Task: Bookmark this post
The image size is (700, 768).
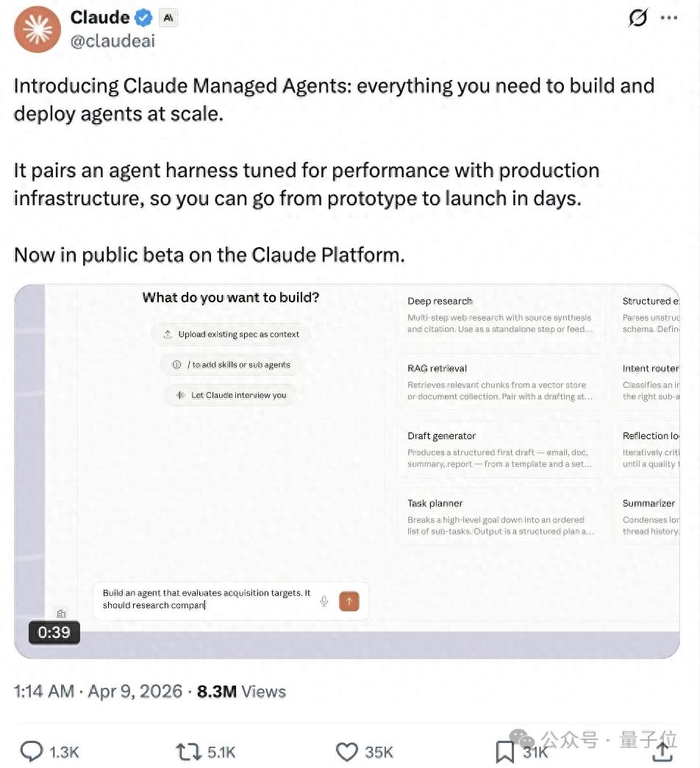Action: pyautogui.click(x=504, y=751)
